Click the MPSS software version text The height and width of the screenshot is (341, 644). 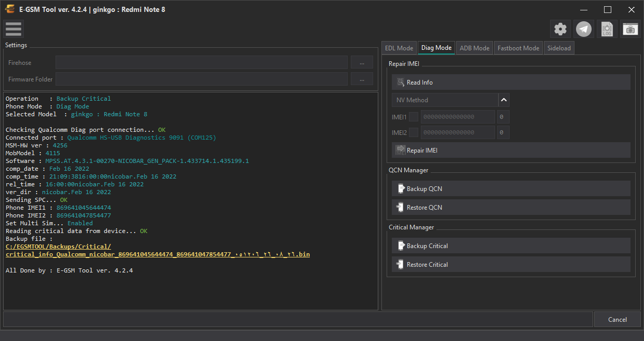pyautogui.click(x=147, y=161)
